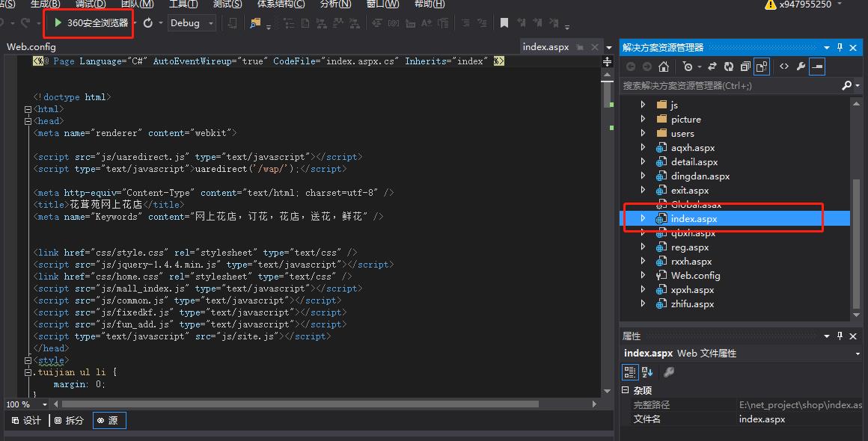Open the 团队(M) menu

tap(137, 4)
